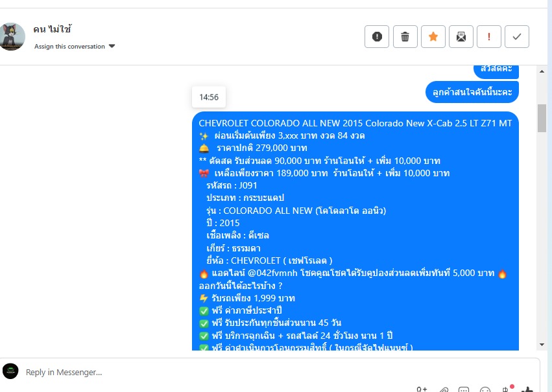Click line เหลือเพียงราคา 189,000 บาท

tap(324, 173)
